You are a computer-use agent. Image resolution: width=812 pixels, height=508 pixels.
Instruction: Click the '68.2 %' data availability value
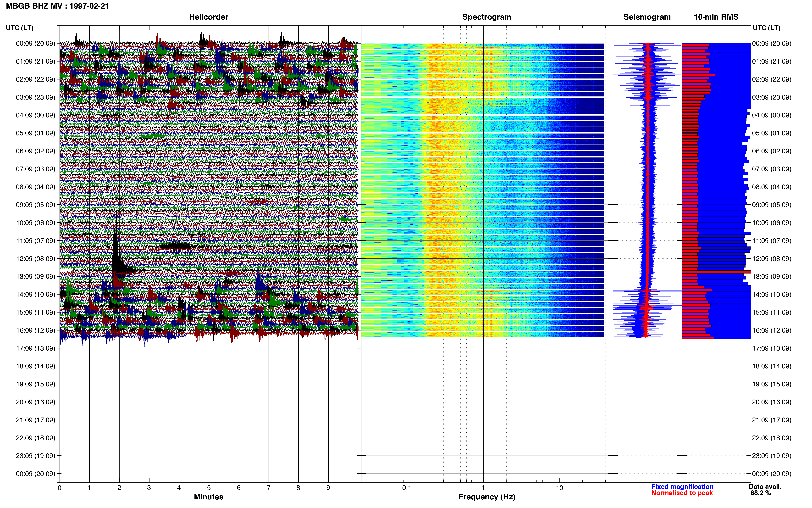760,493
